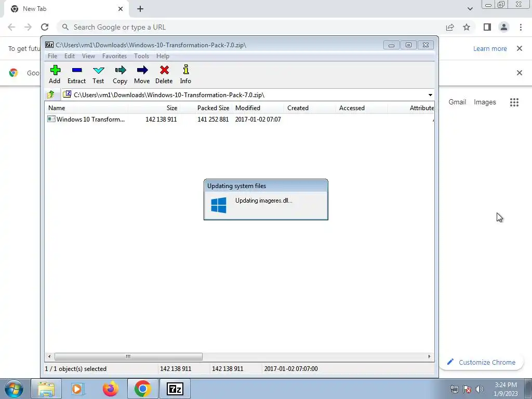Open 7-Zip File menu
This screenshot has height=399, width=532.
pos(52,56)
